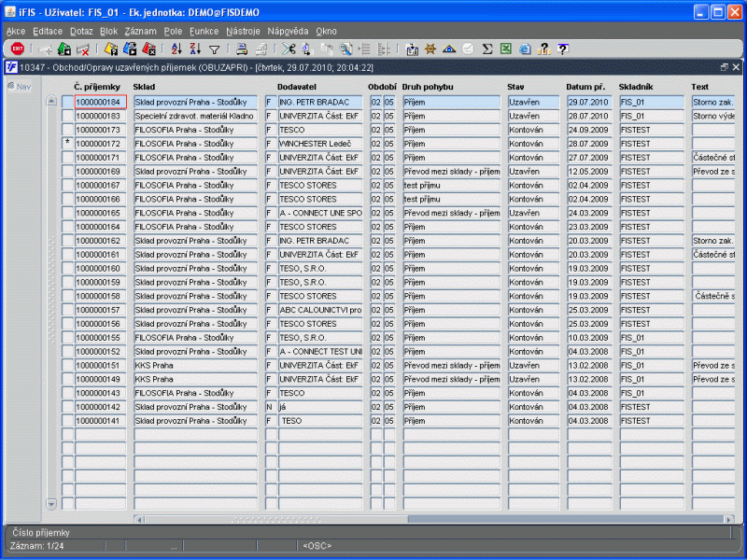Click the greyed clock icon
Screen dimensions: 747x560
point(468,49)
